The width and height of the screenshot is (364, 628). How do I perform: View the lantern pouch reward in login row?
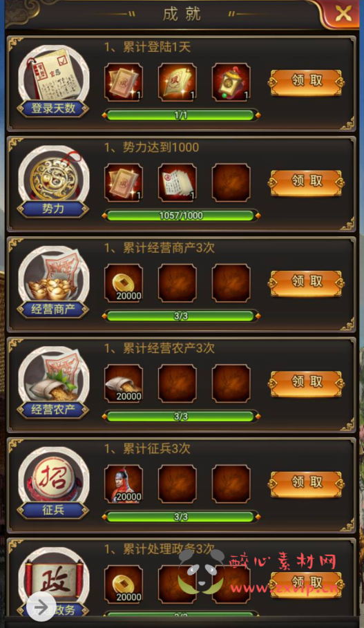point(231,82)
